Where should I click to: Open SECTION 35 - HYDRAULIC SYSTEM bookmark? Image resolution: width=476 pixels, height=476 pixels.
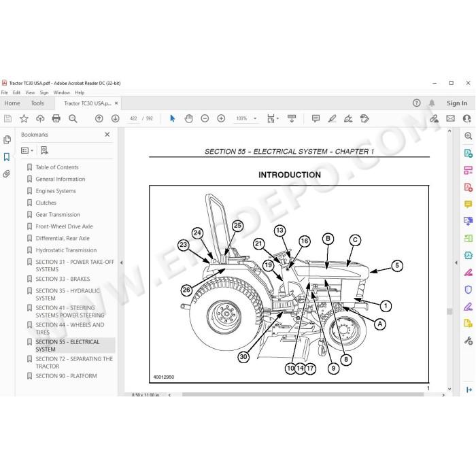(68, 294)
